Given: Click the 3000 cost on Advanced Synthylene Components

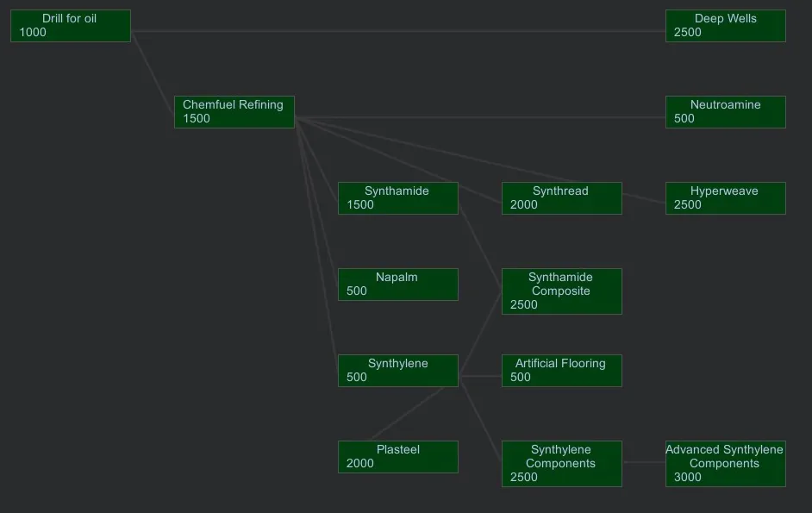Looking at the screenshot, I should [688, 478].
